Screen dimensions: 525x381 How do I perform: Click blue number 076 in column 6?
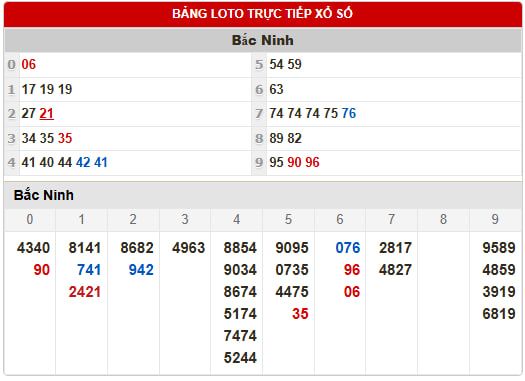tap(348, 248)
